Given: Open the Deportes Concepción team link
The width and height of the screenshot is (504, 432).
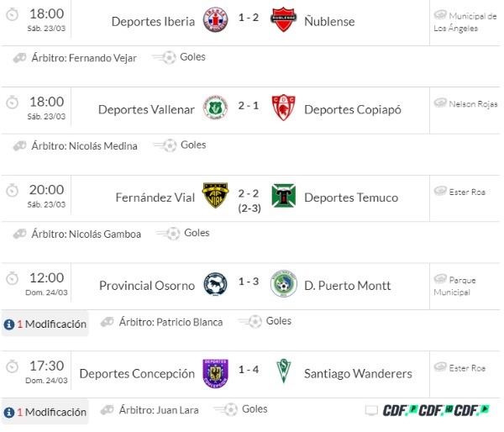Looking at the screenshot, I should click(137, 374).
